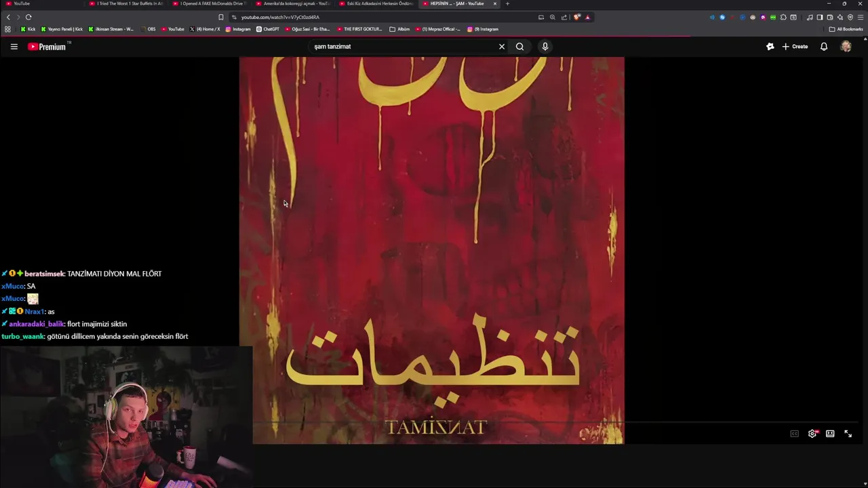Viewport: 868px width, 488px height.
Task: Switch to 'Amerika'da kokoreççi açmak' tab
Action: [x=292, y=3]
